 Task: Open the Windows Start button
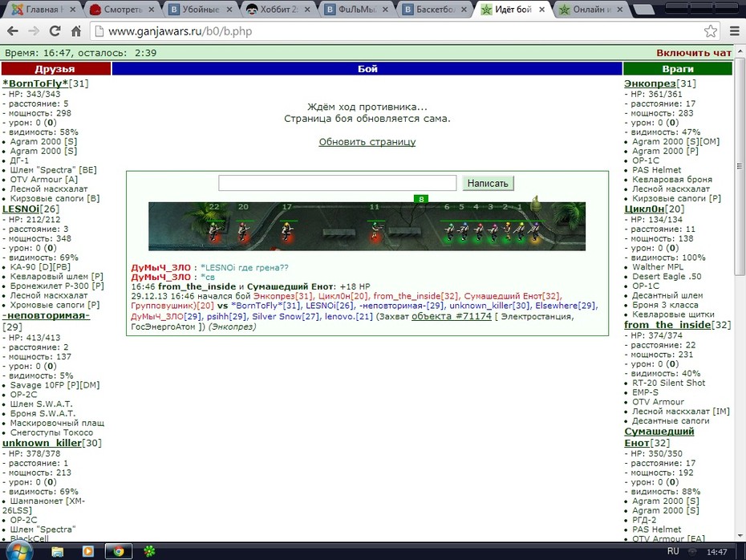19,551
